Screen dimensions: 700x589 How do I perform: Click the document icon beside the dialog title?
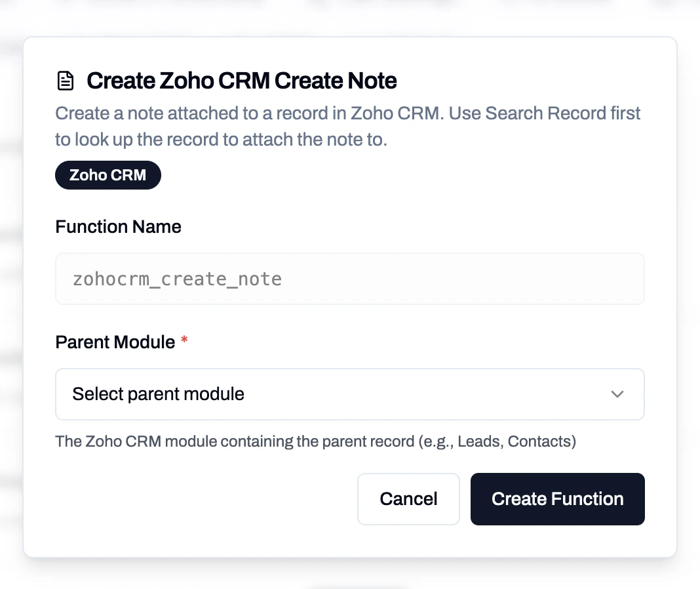66,80
